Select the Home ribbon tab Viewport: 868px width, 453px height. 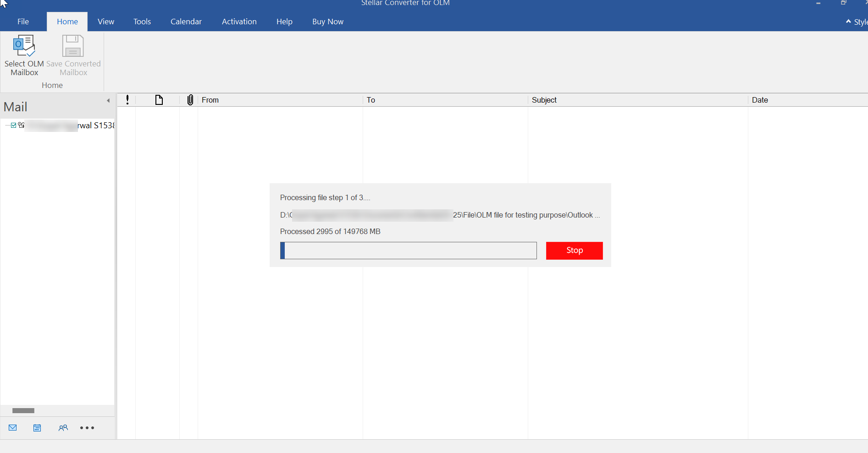(x=67, y=22)
